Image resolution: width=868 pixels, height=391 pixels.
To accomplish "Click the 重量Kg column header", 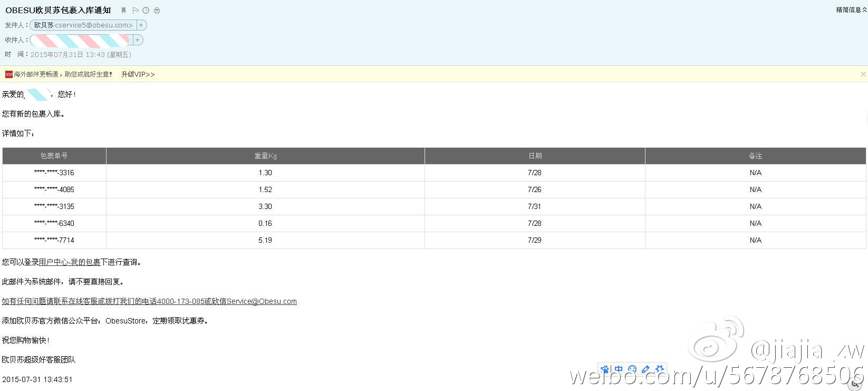I will pyautogui.click(x=265, y=156).
